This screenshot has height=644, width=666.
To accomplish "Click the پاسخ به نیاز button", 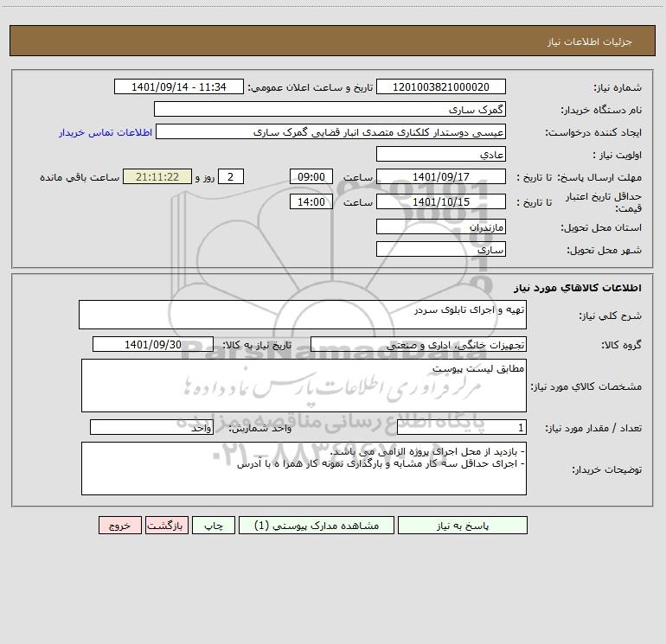I will [463, 526].
